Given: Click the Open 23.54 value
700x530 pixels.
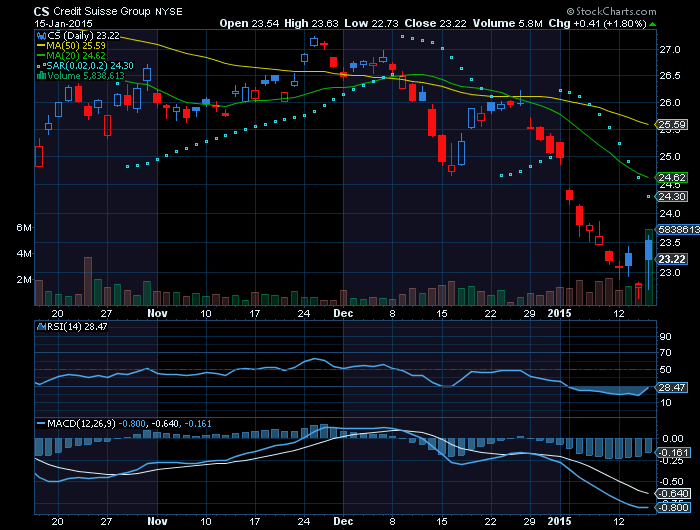Looking at the screenshot, I should coord(249,24).
